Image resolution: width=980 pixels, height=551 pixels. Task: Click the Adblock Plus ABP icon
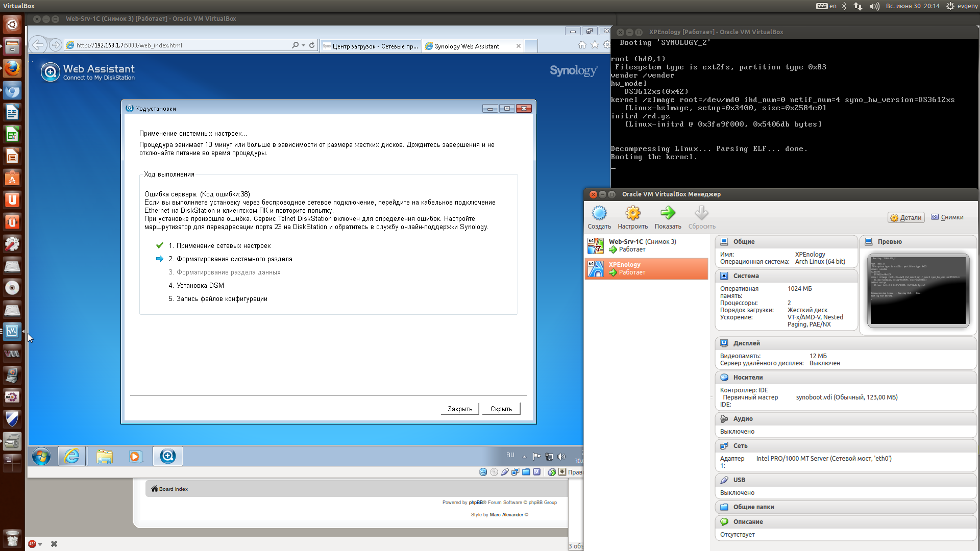(x=32, y=544)
